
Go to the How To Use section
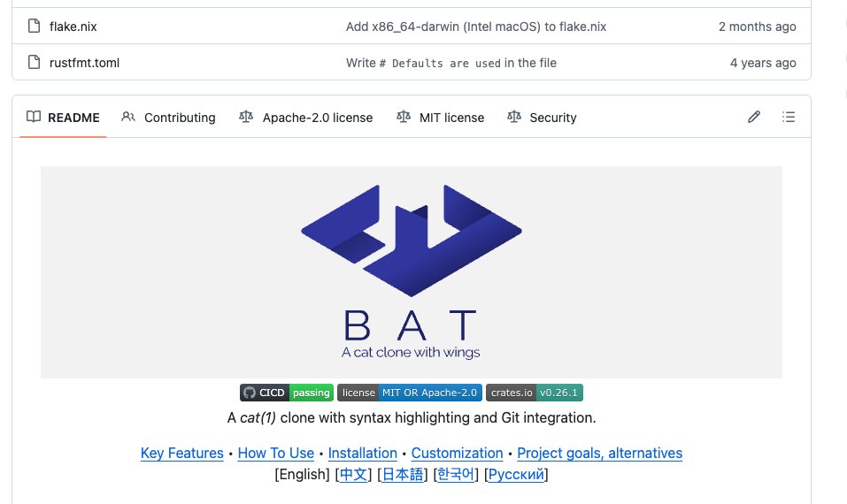[276, 453]
